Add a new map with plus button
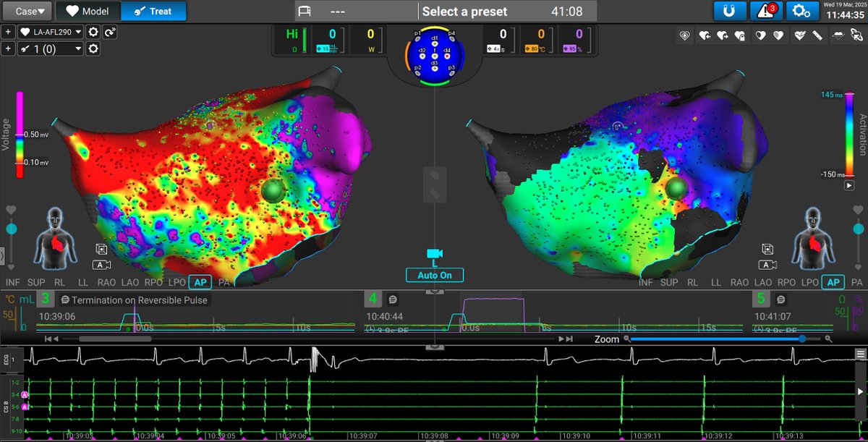The width and height of the screenshot is (868, 442). pos(7,32)
